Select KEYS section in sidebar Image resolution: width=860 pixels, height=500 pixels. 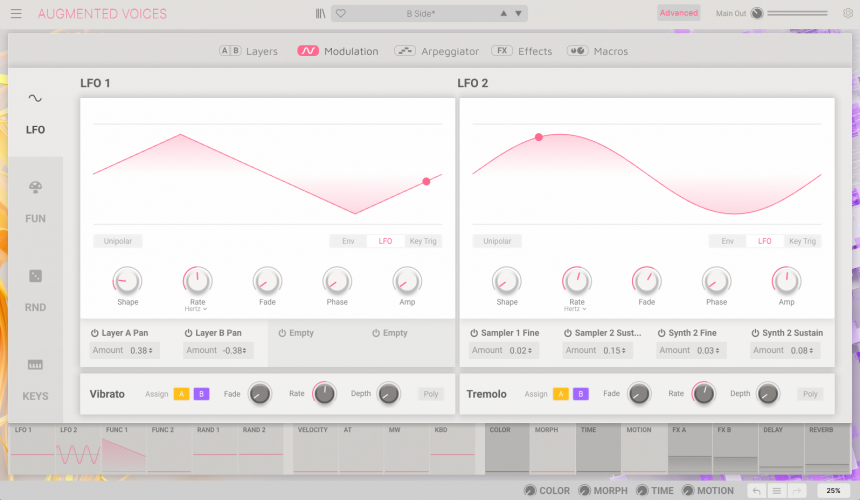point(35,379)
